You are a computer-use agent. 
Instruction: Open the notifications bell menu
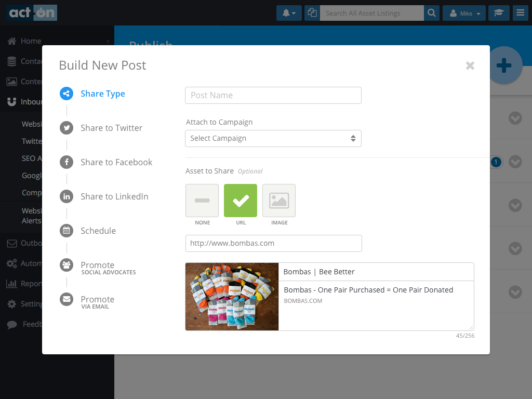coord(289,13)
